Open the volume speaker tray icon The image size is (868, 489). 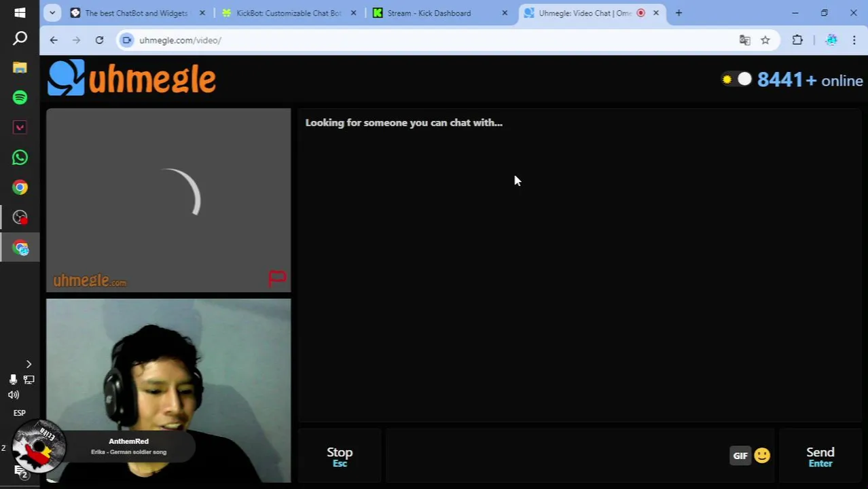click(14, 395)
